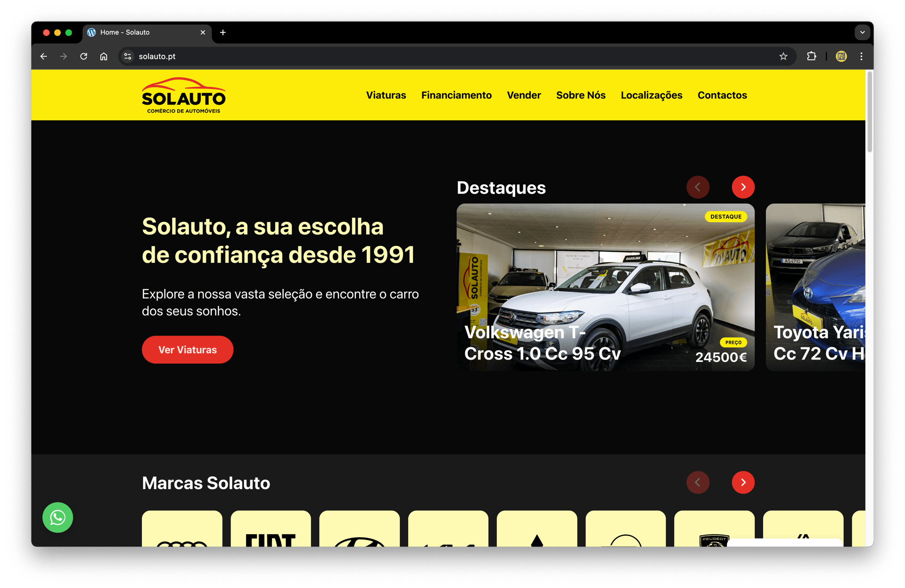Image resolution: width=905 pixels, height=588 pixels.
Task: Open Chrome three-dot menu
Action: coord(861,57)
